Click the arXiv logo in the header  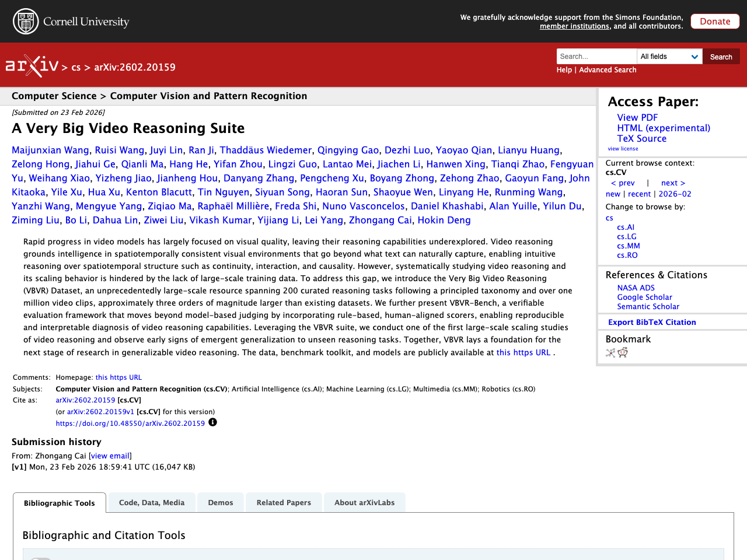point(32,65)
